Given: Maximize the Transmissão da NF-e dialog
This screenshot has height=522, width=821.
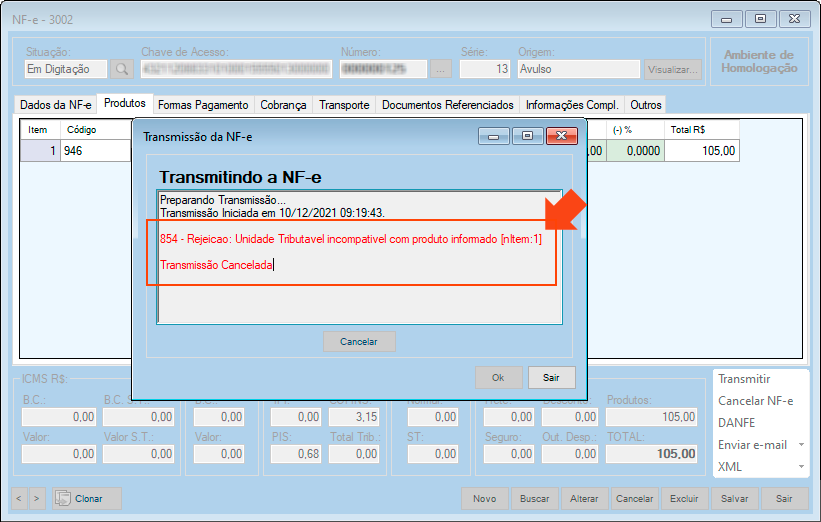Looking at the screenshot, I should coord(526,135).
